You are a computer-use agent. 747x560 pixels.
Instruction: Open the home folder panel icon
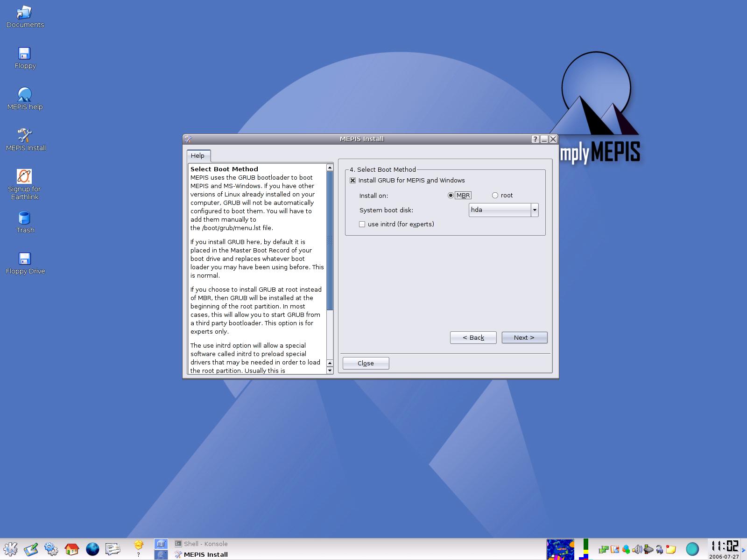(72, 549)
